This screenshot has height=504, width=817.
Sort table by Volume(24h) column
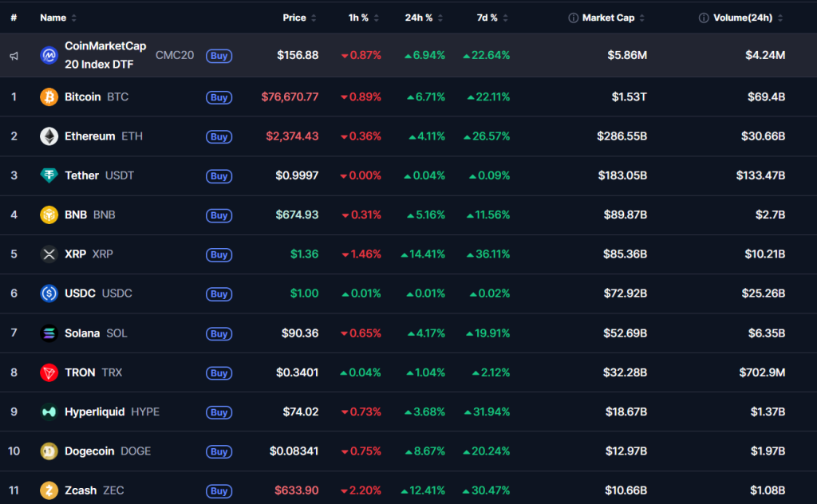click(x=748, y=18)
